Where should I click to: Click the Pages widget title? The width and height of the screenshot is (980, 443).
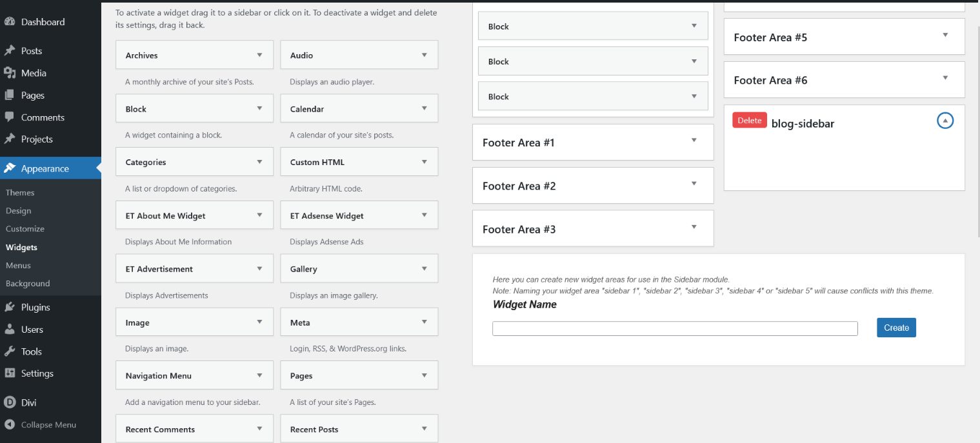pos(301,375)
